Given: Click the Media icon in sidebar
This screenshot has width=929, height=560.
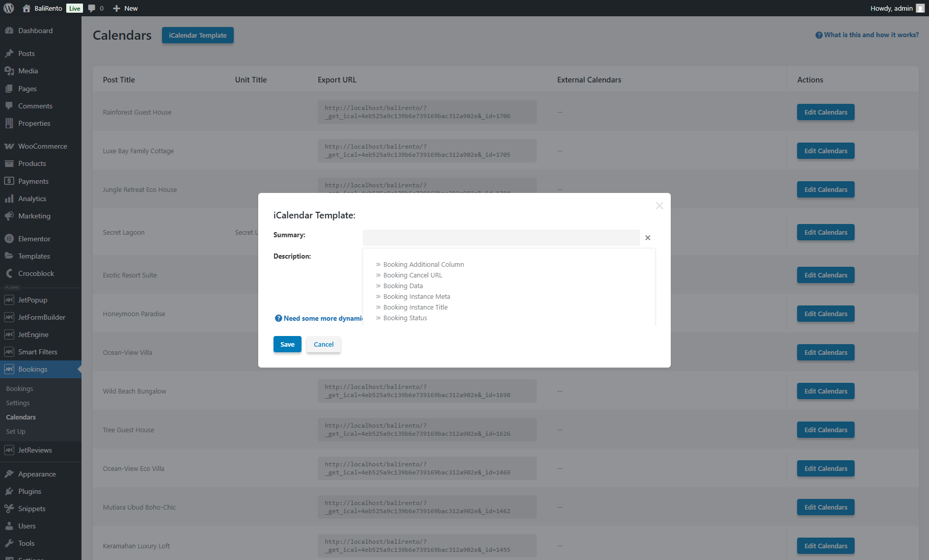Looking at the screenshot, I should click(x=9, y=71).
